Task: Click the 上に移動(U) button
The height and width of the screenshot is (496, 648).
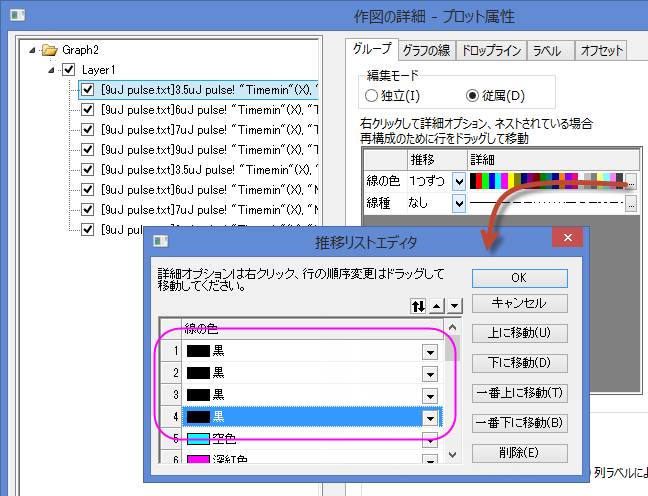Action: coord(519,333)
